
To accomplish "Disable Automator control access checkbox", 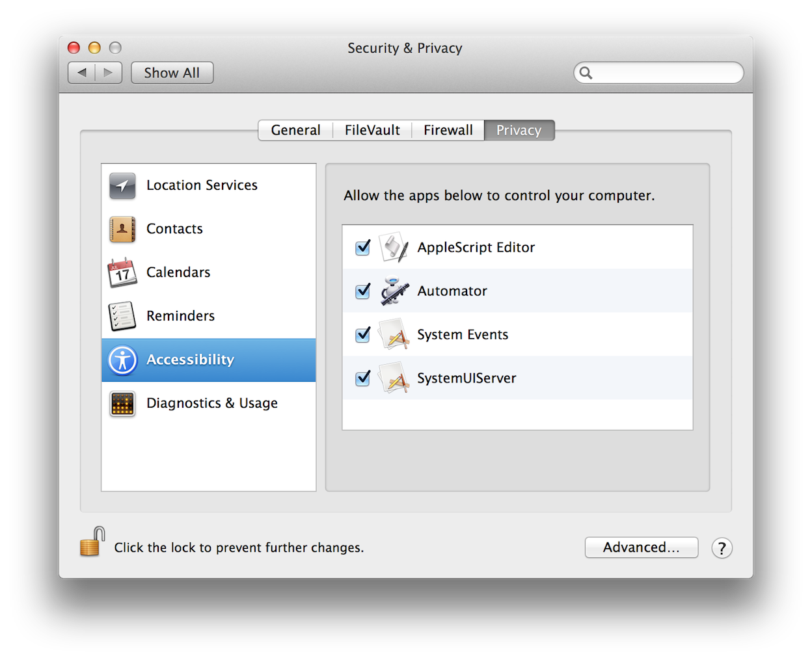I will pyautogui.click(x=363, y=291).
